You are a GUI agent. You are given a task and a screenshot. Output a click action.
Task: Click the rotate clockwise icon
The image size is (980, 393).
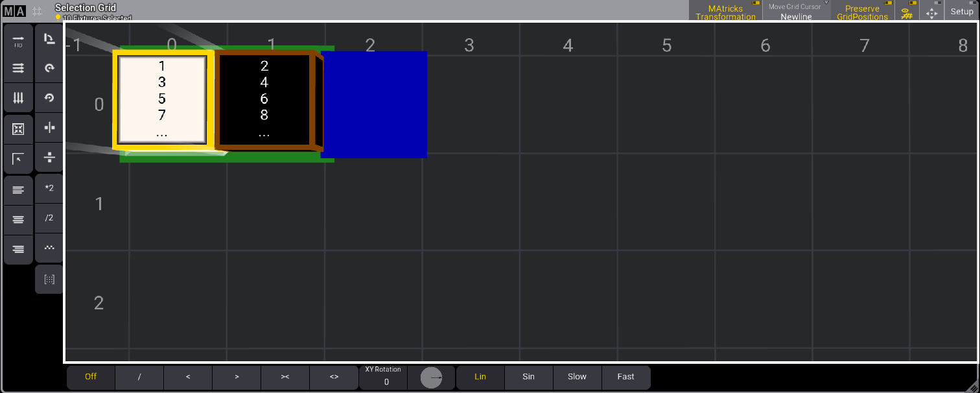pos(49,68)
